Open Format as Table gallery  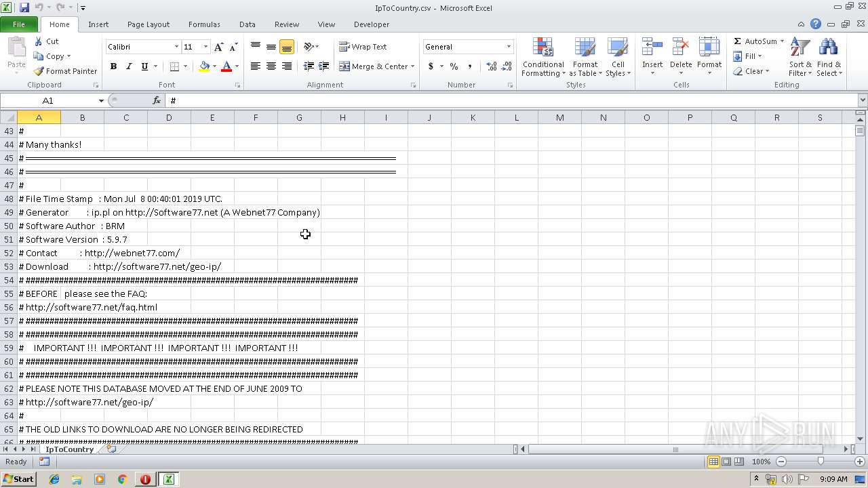click(x=585, y=58)
